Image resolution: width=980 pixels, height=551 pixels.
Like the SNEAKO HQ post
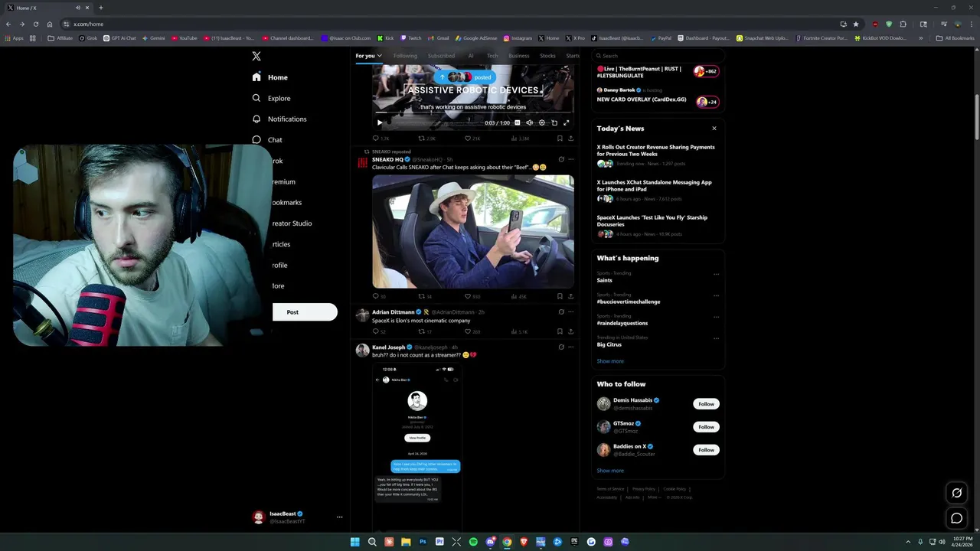pyautogui.click(x=472, y=296)
